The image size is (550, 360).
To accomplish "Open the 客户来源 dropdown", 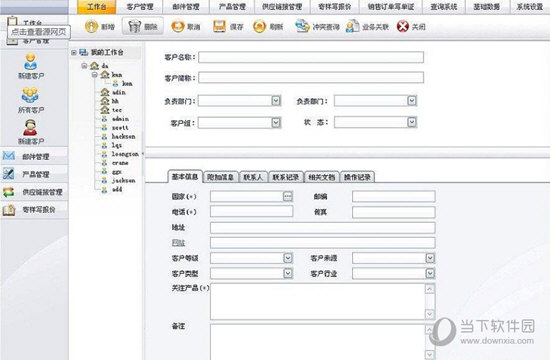I will click(430, 258).
